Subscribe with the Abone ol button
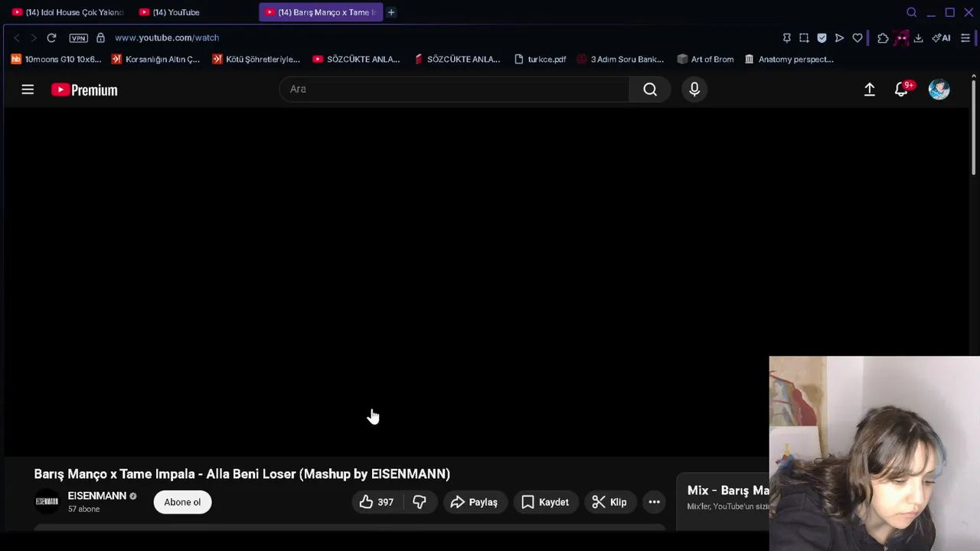 [182, 502]
